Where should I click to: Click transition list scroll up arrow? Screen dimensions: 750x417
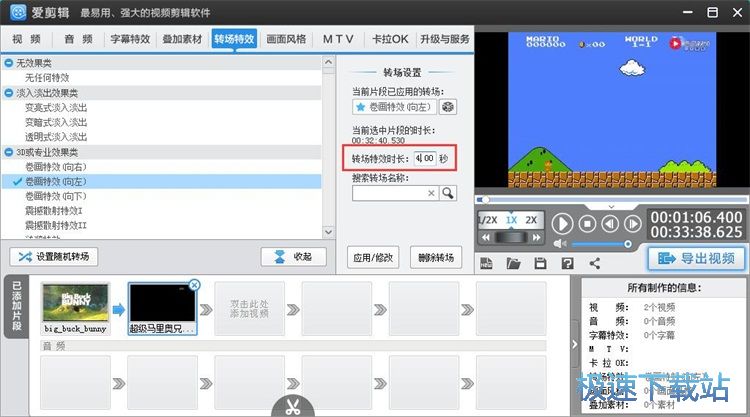pyautogui.click(x=328, y=62)
